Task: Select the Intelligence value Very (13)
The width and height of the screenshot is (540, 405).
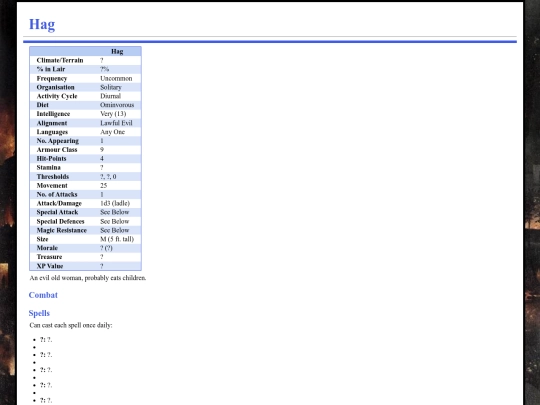Action: click(x=113, y=114)
